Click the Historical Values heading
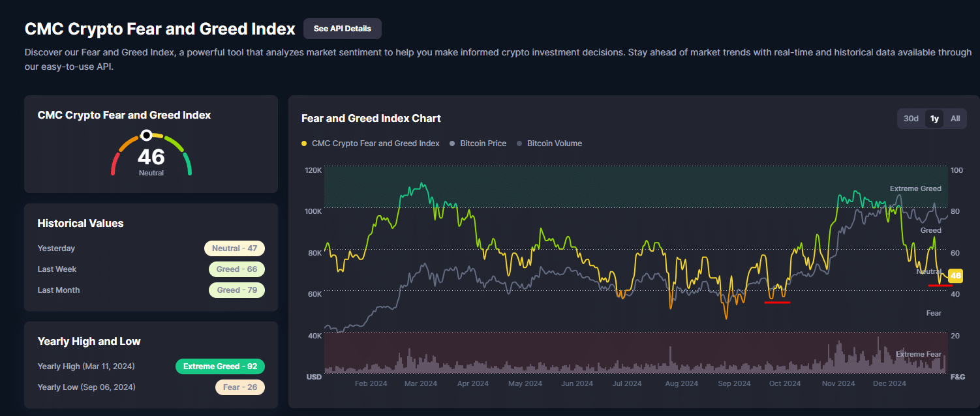Viewport: 980px width, 416px height. [x=80, y=223]
